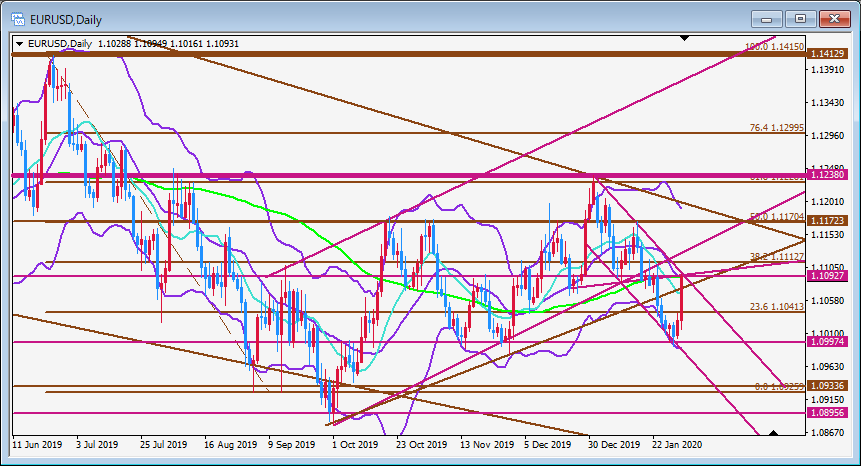Click the 3 Jul 2019 date label
Viewport: 861px width, 466px height.
(97, 445)
